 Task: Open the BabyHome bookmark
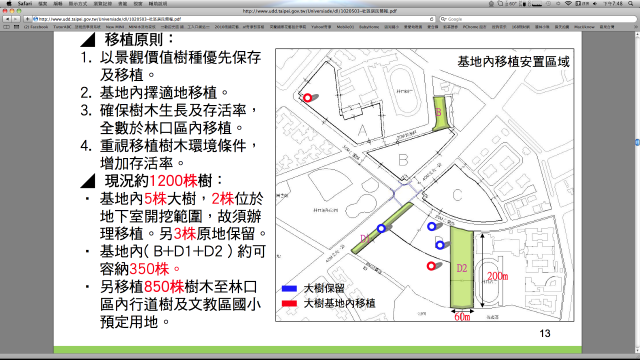pyautogui.click(x=369, y=27)
